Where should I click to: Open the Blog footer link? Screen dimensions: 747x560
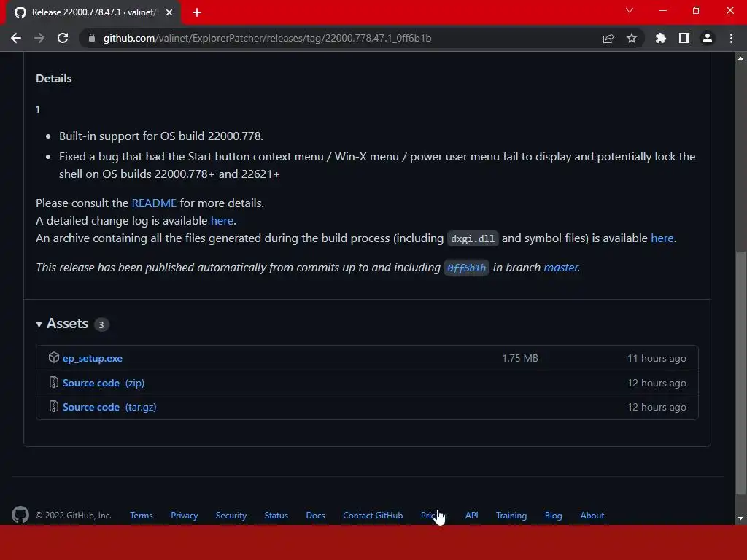click(x=554, y=516)
